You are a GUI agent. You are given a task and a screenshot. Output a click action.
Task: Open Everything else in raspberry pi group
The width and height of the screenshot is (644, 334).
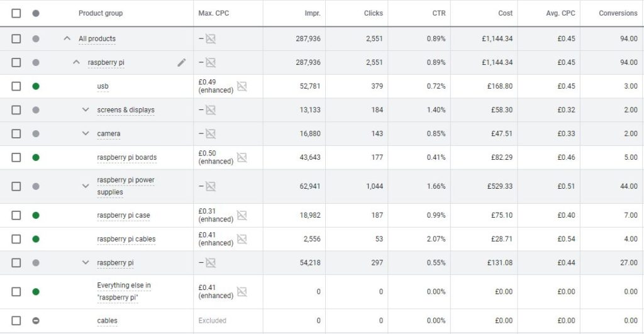124,291
